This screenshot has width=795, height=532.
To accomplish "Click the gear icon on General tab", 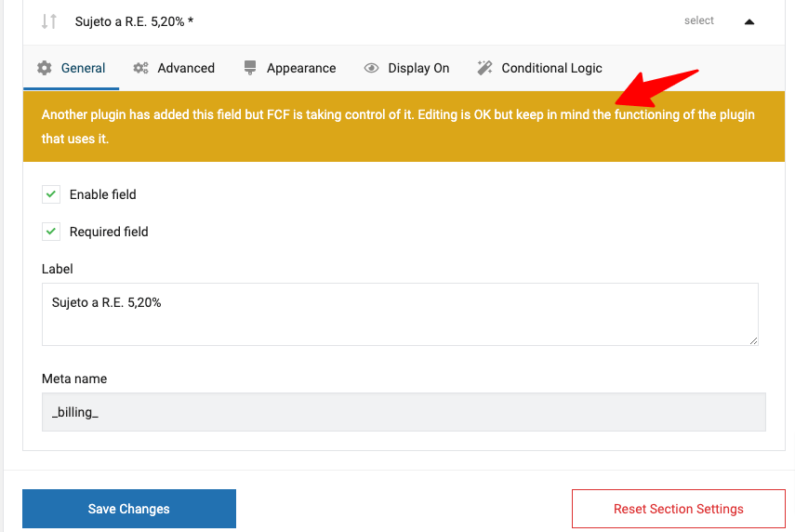I will point(45,68).
